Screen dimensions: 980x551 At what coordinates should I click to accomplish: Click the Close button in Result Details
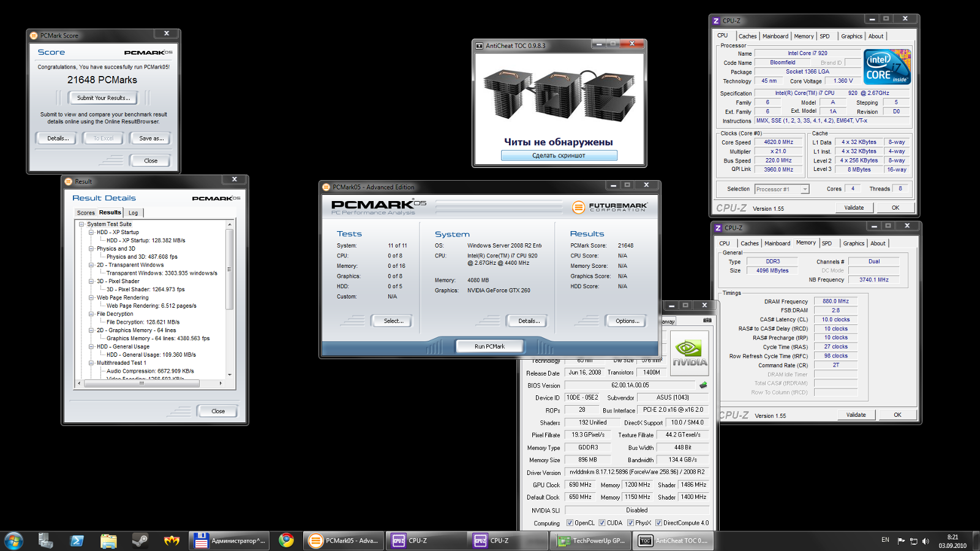click(217, 411)
